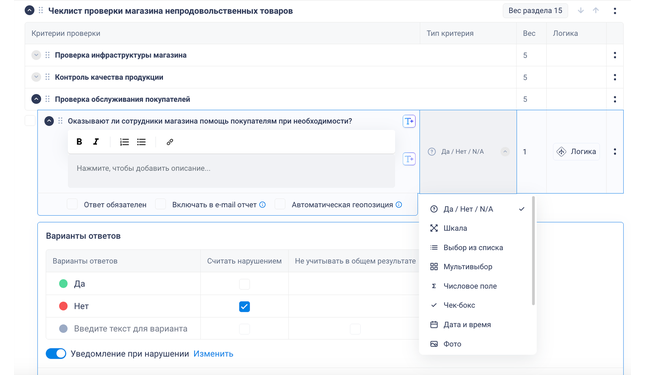
Task: Enable Автоматическая геопозиция checkbox
Action: 280,204
